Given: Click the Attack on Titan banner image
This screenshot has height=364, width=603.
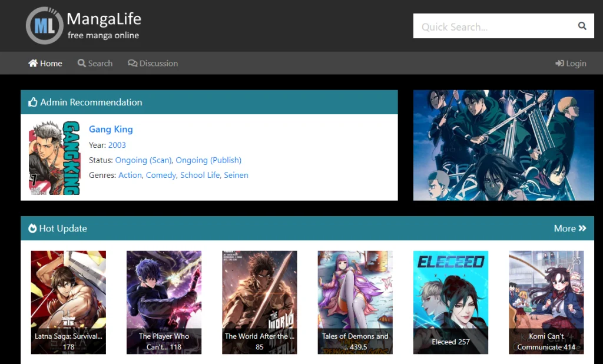Looking at the screenshot, I should (x=503, y=145).
